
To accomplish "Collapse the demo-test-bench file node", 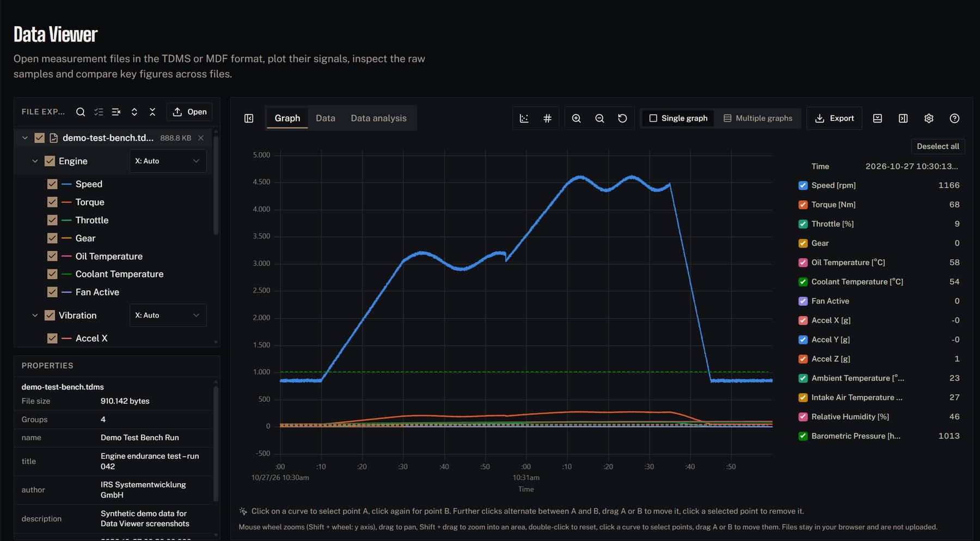I will pos(24,138).
